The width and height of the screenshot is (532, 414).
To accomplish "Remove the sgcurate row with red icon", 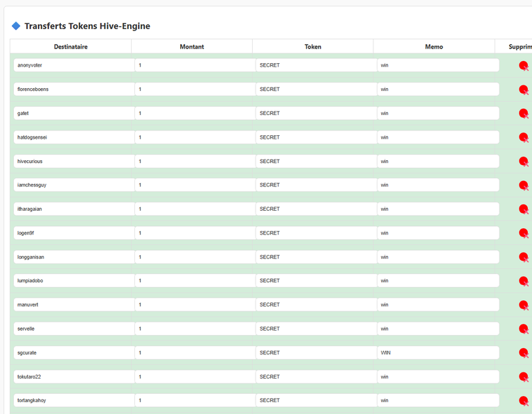I will (x=524, y=353).
